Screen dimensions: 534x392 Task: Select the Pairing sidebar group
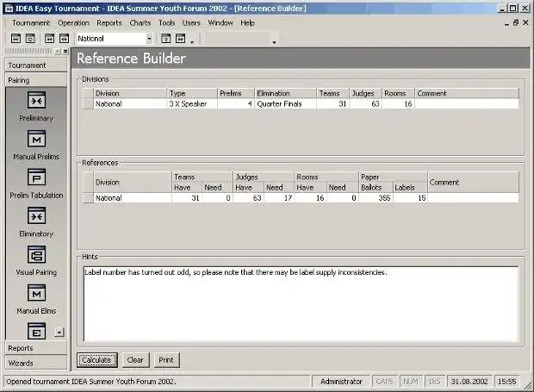coord(36,80)
